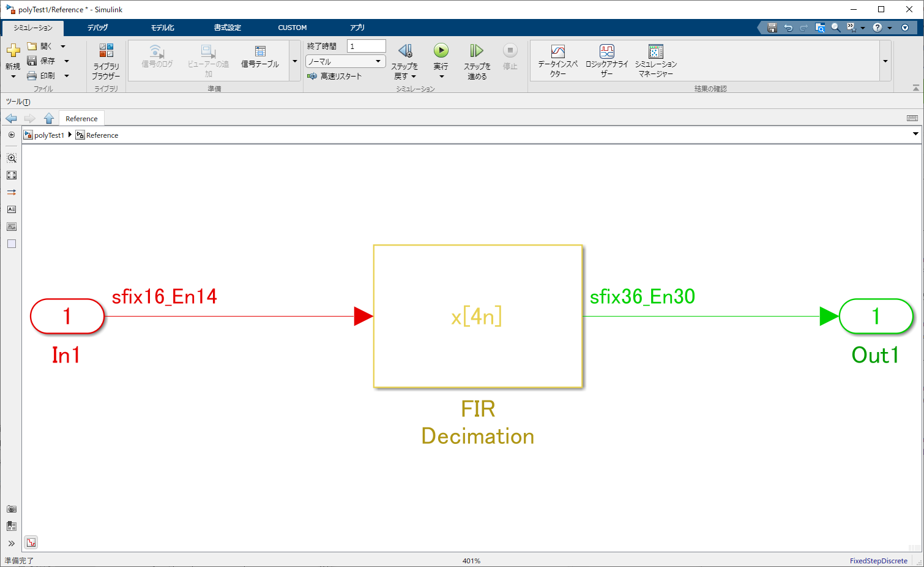924x567 pixels.
Task: Click the annotation text palette icon
Action: (x=12, y=209)
